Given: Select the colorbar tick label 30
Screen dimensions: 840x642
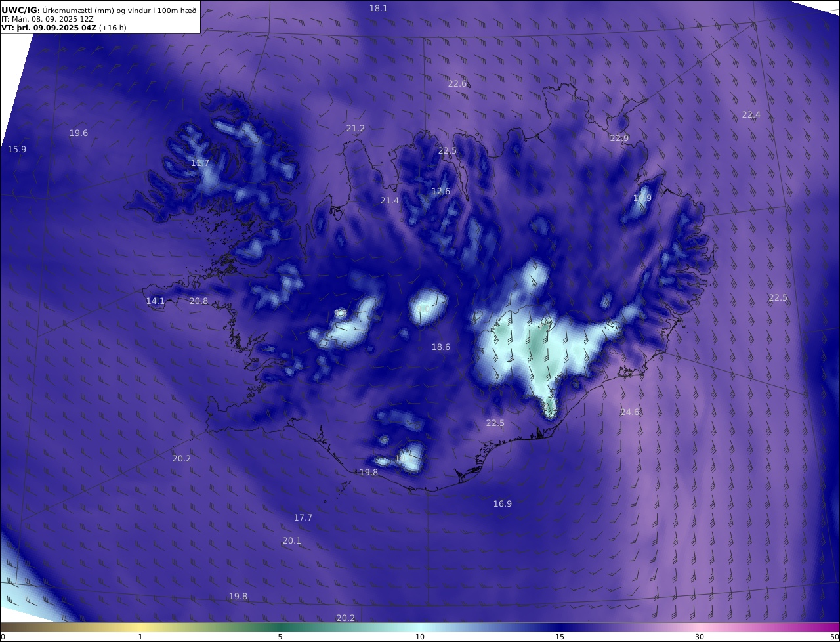Looking at the screenshot, I should (x=700, y=637).
